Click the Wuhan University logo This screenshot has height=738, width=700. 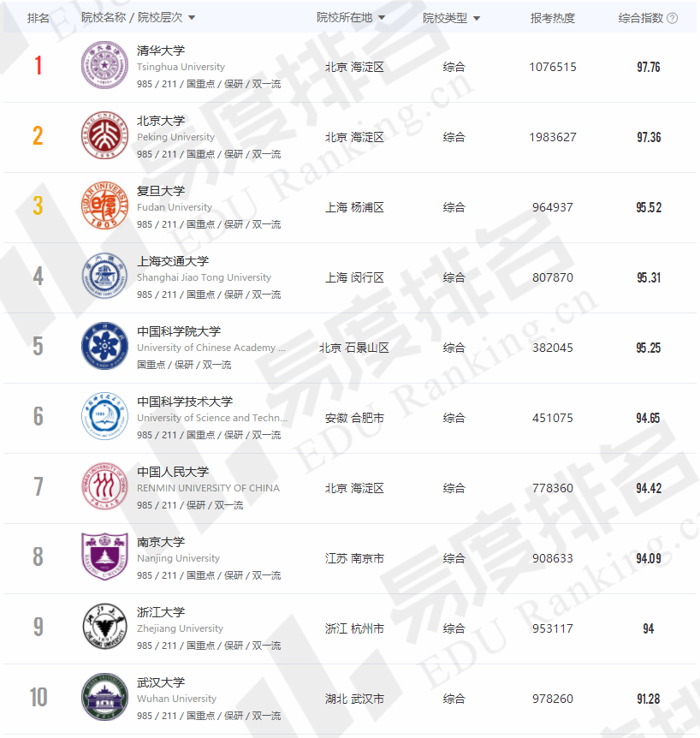pyautogui.click(x=104, y=698)
